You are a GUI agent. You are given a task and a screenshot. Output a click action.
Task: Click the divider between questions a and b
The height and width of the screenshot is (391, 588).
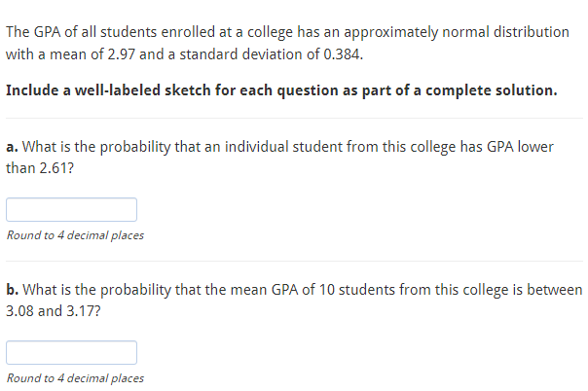294,261
